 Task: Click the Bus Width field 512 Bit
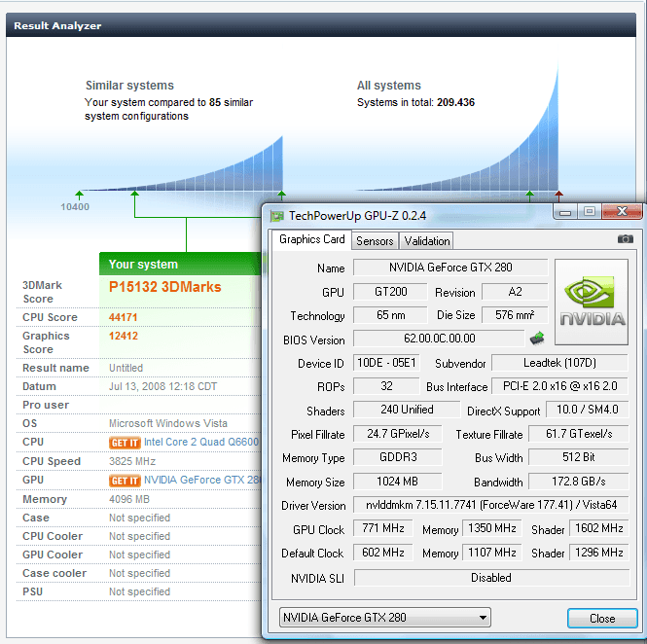pyautogui.click(x=579, y=457)
